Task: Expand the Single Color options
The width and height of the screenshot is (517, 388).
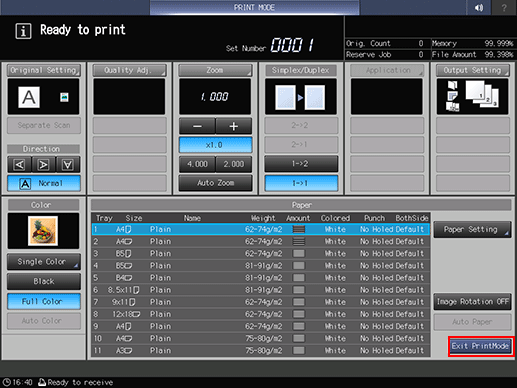Action: coord(44,262)
